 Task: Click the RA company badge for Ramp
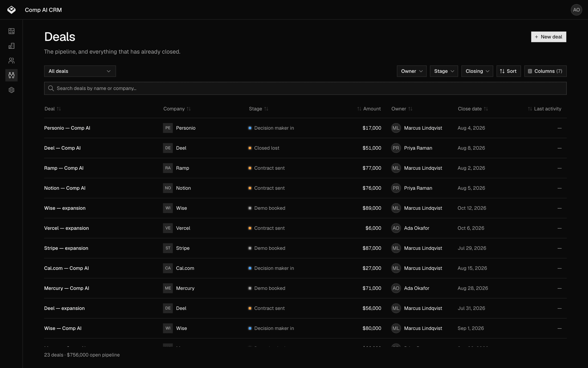(x=168, y=168)
